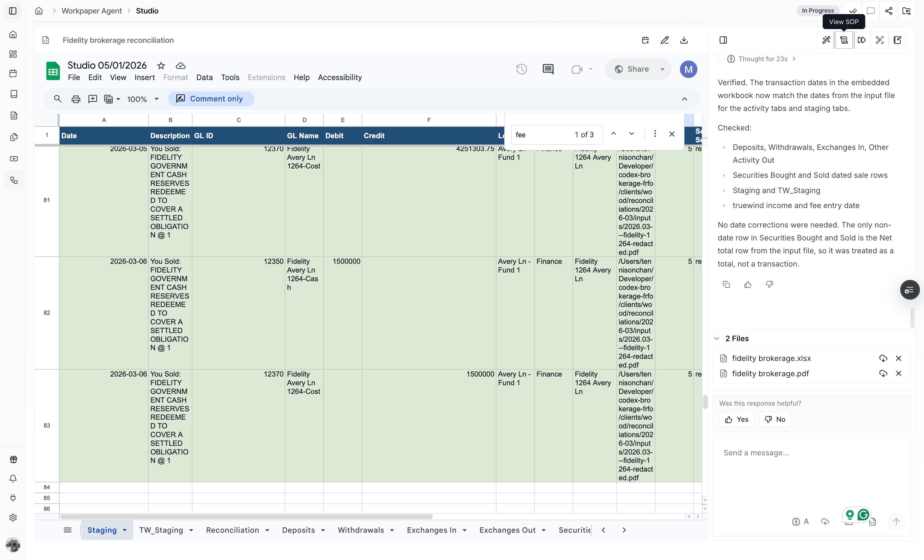Open the gift icon in left sidebar
This screenshot has height=560, width=924.
[13, 460]
